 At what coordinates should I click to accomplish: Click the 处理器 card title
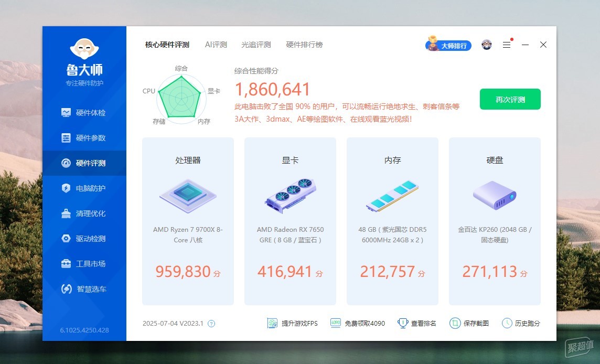click(x=188, y=160)
